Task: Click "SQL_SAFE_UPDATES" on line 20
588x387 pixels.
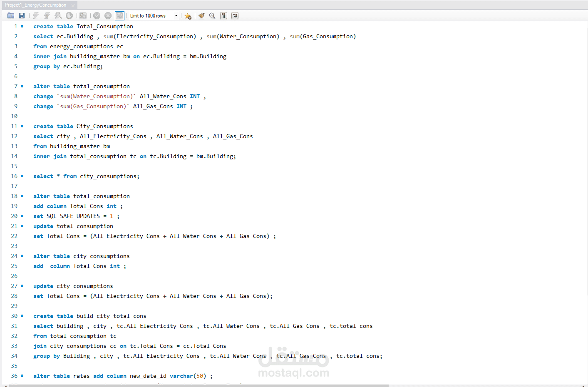Action: pyautogui.click(x=73, y=216)
